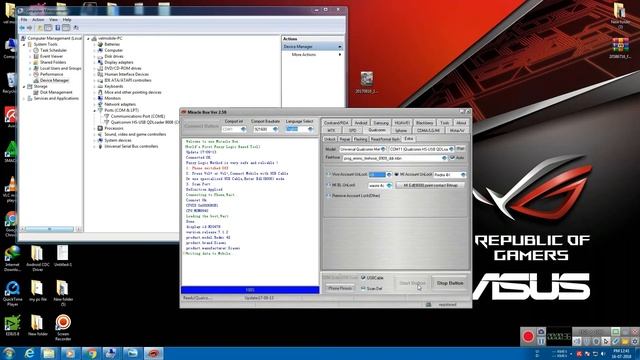Click the volume speaker tray icon

602,353
